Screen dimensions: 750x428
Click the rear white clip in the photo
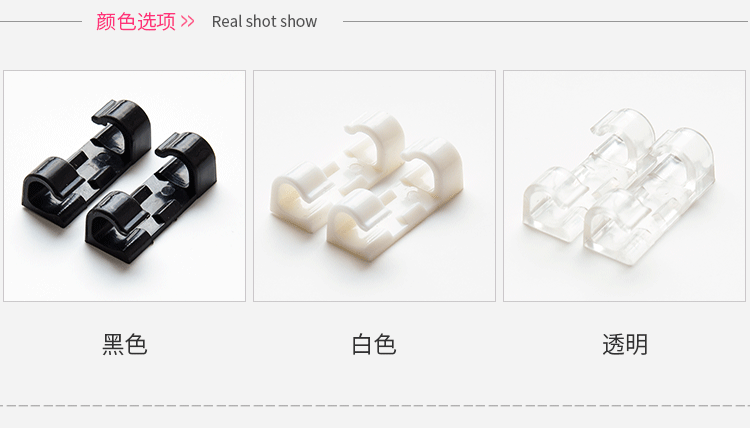pyautogui.click(x=337, y=172)
